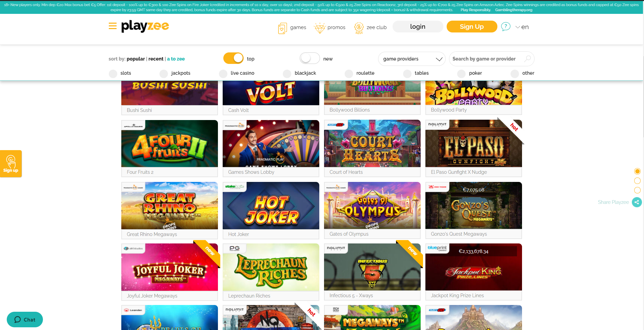Click the Share Playzee text

[x=613, y=202]
